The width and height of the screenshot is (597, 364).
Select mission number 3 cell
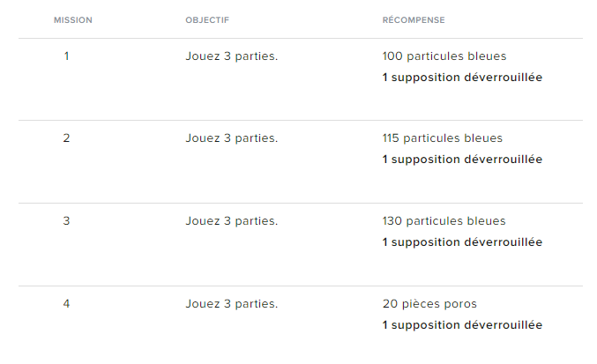(66, 221)
